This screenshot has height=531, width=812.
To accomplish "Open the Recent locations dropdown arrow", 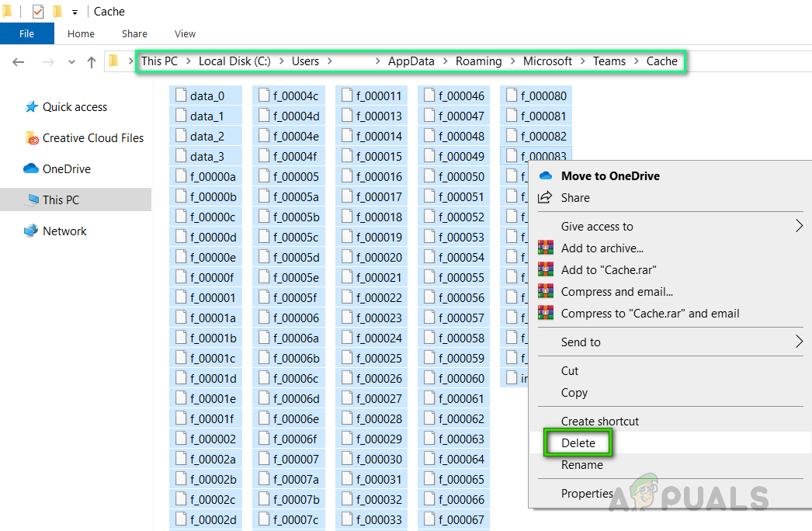I will coord(71,62).
